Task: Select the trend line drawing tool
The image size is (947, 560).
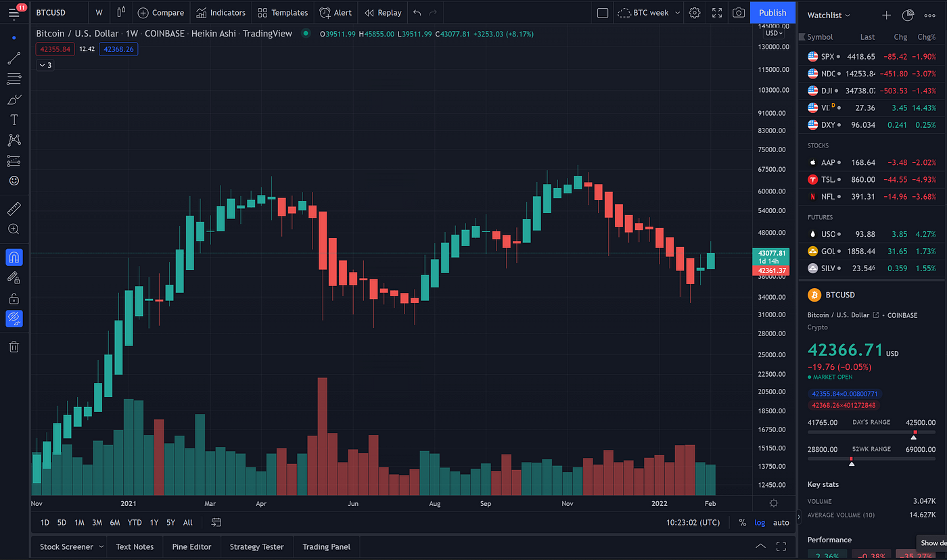Action: coord(14,59)
